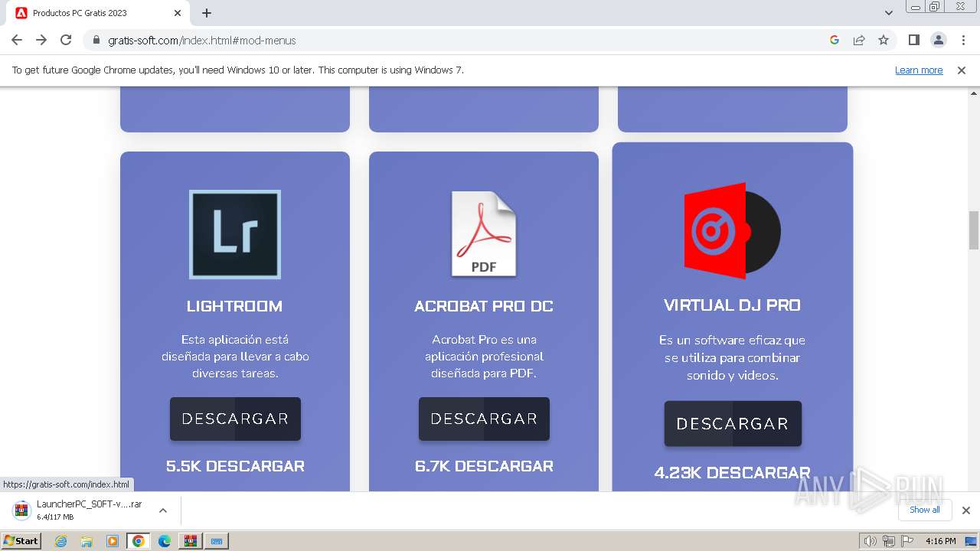Open the on-screen keyboard taskbar icon

coord(217,541)
